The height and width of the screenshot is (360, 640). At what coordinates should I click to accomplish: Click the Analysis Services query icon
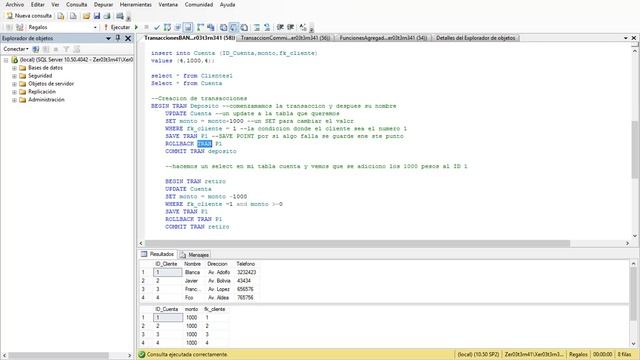tap(73, 16)
